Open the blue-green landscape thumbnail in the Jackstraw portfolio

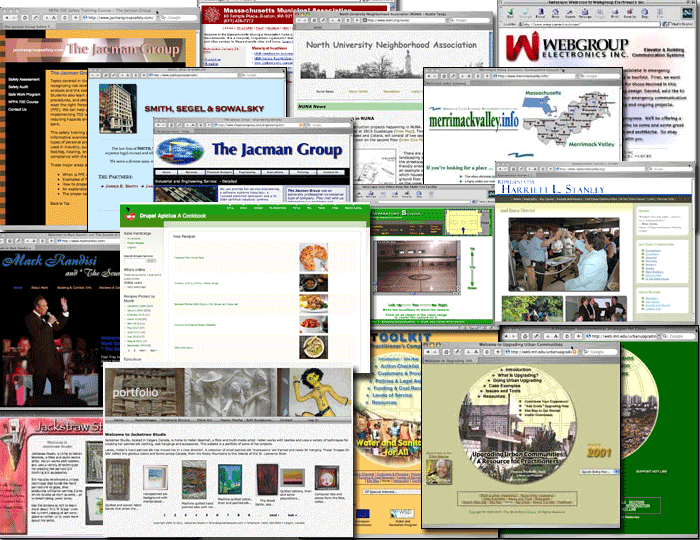(x=230, y=480)
